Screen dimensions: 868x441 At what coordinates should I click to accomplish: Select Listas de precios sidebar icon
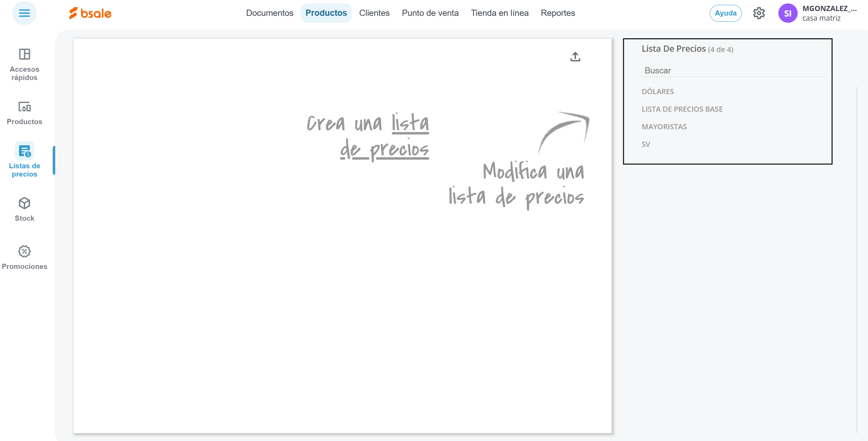tap(24, 151)
